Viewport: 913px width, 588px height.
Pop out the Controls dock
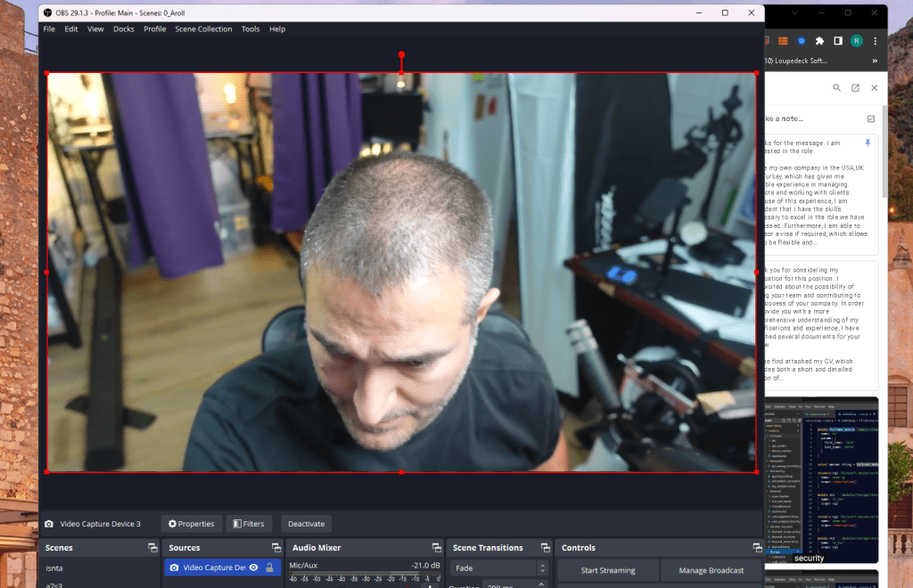tap(757, 547)
